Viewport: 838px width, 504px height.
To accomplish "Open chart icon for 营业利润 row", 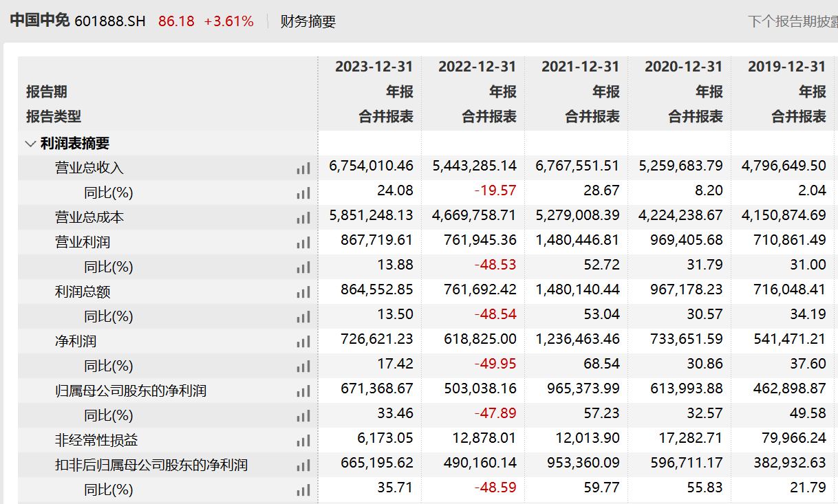I will 303,243.
